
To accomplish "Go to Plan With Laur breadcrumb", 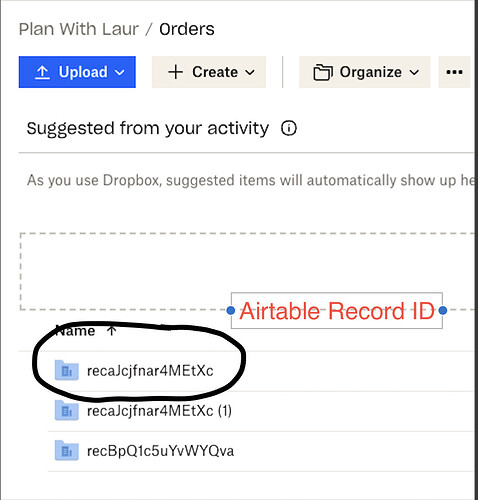I will [x=79, y=29].
